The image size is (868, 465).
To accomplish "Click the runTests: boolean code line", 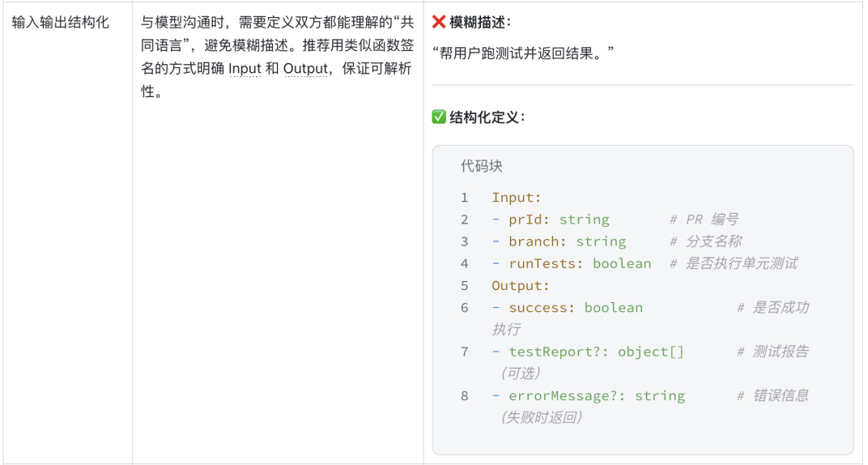I will 572,264.
